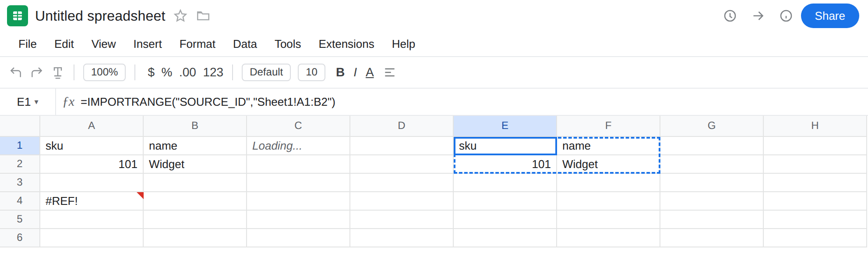
Task: Click the horizontal align icon
Action: click(x=390, y=72)
